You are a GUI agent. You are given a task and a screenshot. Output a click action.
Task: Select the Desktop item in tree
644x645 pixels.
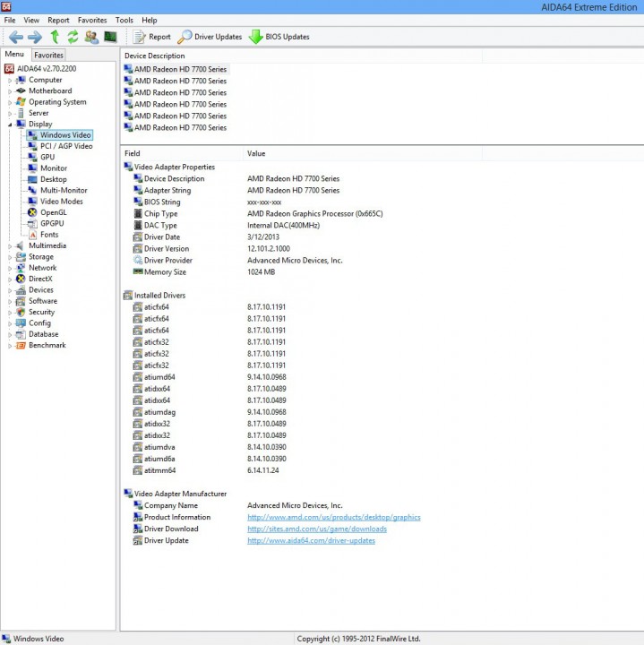pos(47,179)
